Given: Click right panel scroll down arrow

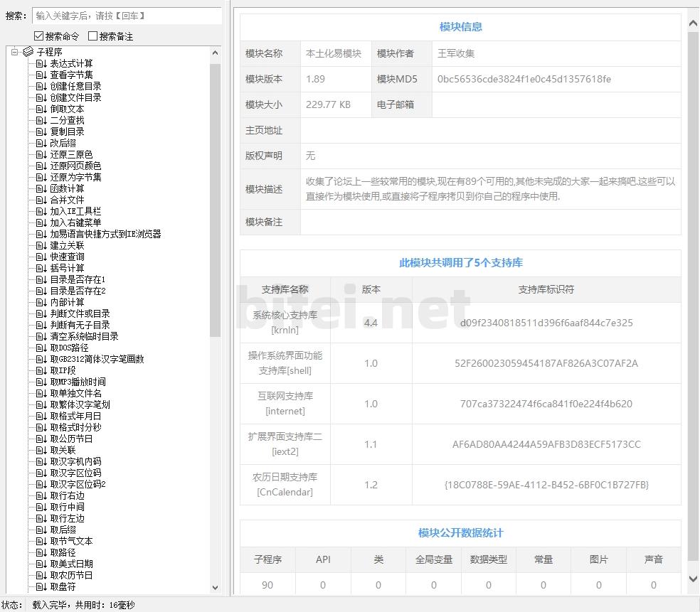Looking at the screenshot, I should pyautogui.click(x=692, y=579).
